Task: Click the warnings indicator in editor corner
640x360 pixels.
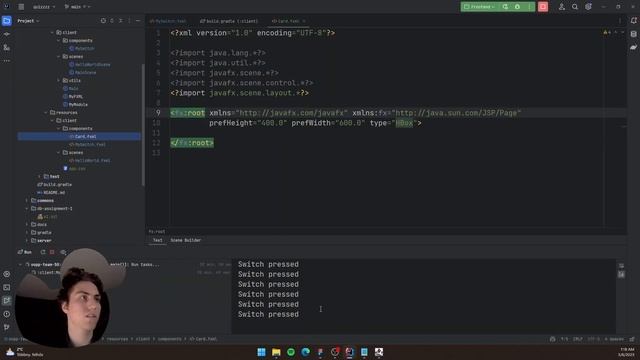Action: [607, 32]
